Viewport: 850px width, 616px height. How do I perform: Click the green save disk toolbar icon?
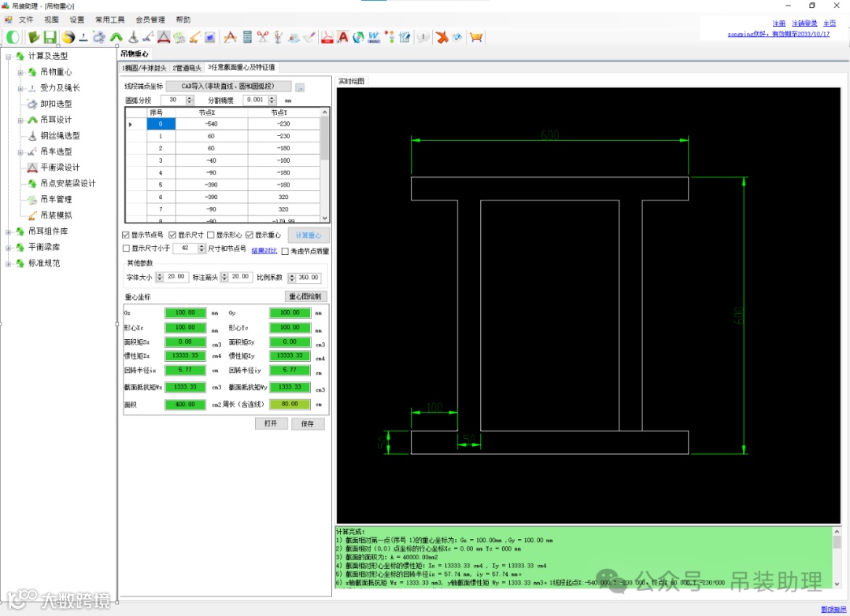click(x=50, y=37)
